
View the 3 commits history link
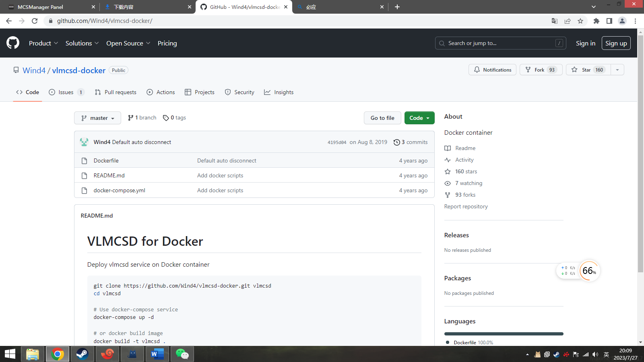(x=411, y=142)
